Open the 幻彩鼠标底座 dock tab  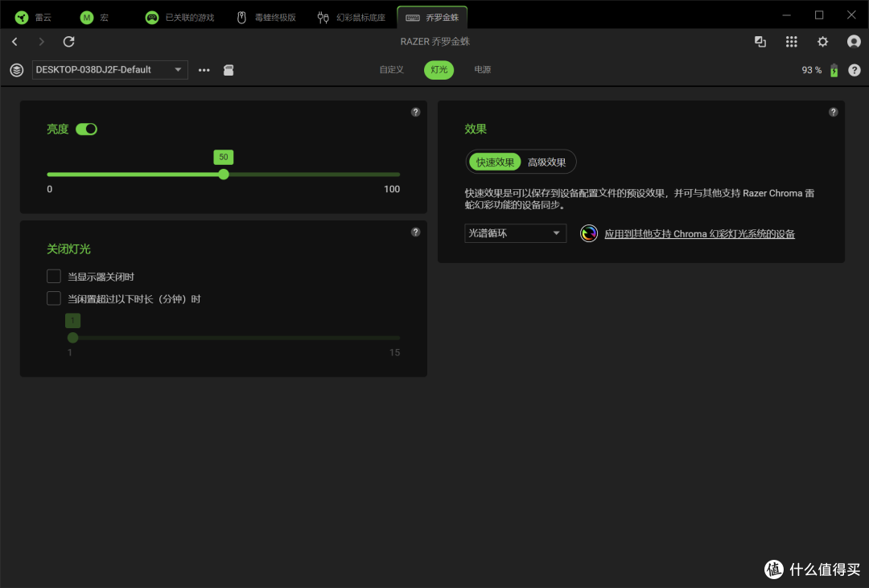352,17
